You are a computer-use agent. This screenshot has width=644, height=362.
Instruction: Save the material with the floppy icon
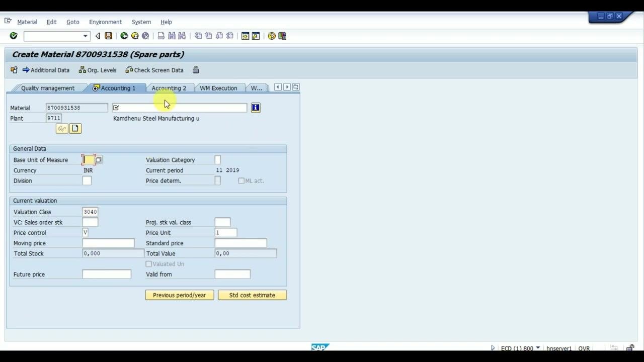[108, 36]
